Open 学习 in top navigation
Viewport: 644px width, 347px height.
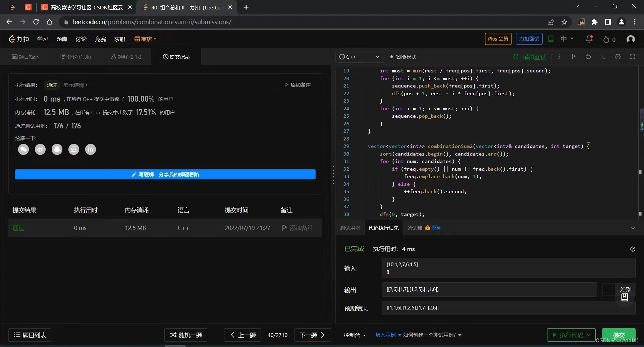click(x=42, y=39)
